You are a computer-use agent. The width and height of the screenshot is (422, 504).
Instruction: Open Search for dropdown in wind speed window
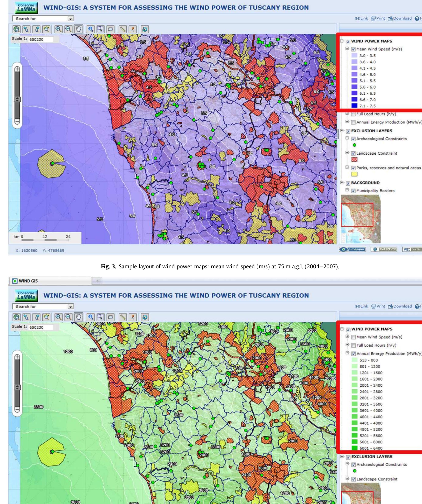click(70, 19)
